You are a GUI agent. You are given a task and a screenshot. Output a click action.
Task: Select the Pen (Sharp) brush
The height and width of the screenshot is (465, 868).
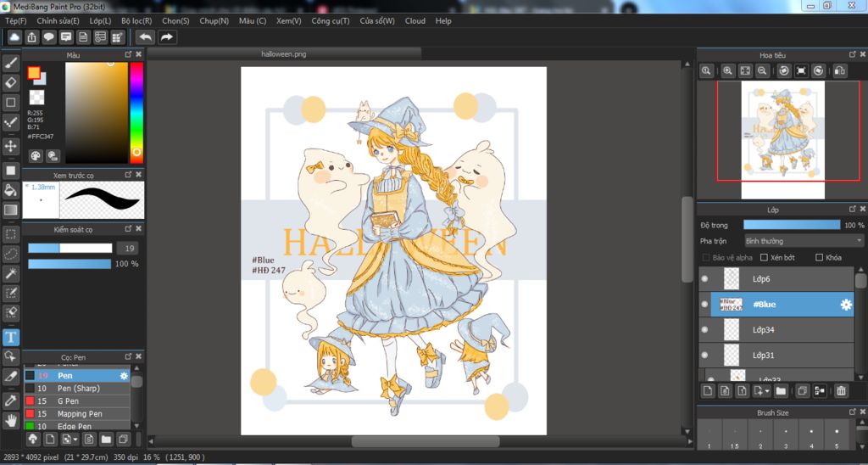77,389
